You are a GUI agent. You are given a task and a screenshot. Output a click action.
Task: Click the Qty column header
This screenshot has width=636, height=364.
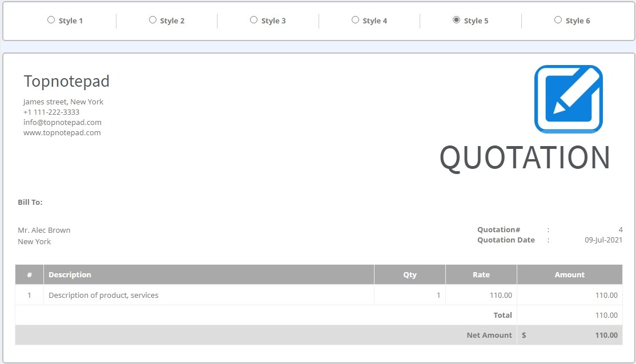[410, 274]
